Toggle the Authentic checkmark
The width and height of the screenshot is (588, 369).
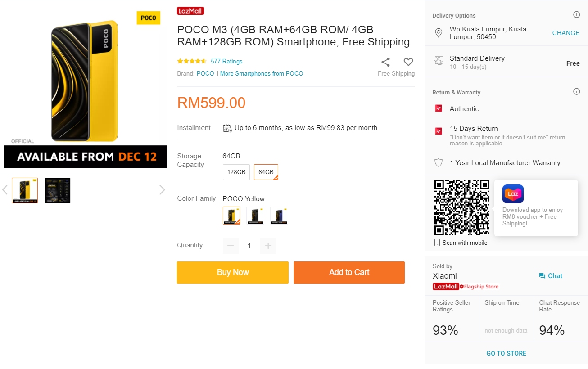pos(439,108)
